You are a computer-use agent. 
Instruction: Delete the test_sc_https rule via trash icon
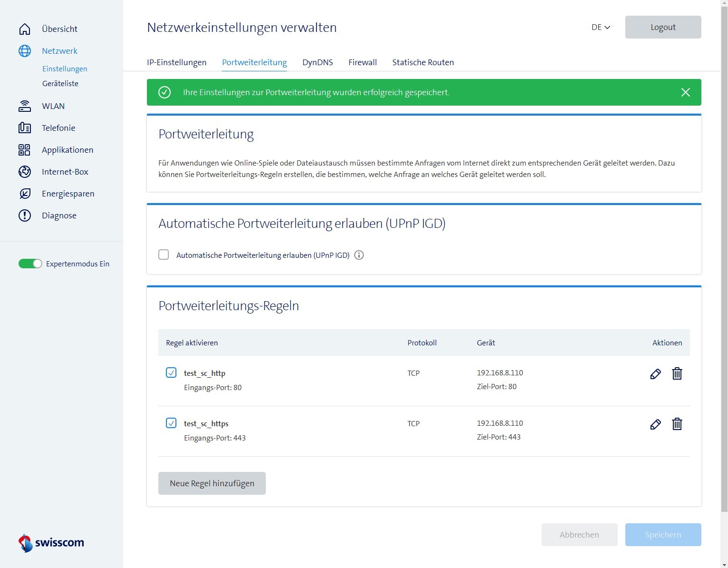point(677,424)
